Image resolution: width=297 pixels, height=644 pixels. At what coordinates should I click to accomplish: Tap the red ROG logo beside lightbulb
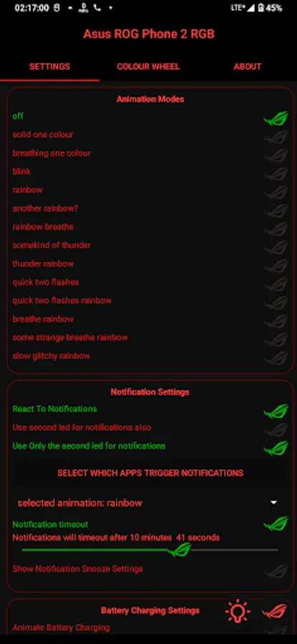(x=275, y=611)
